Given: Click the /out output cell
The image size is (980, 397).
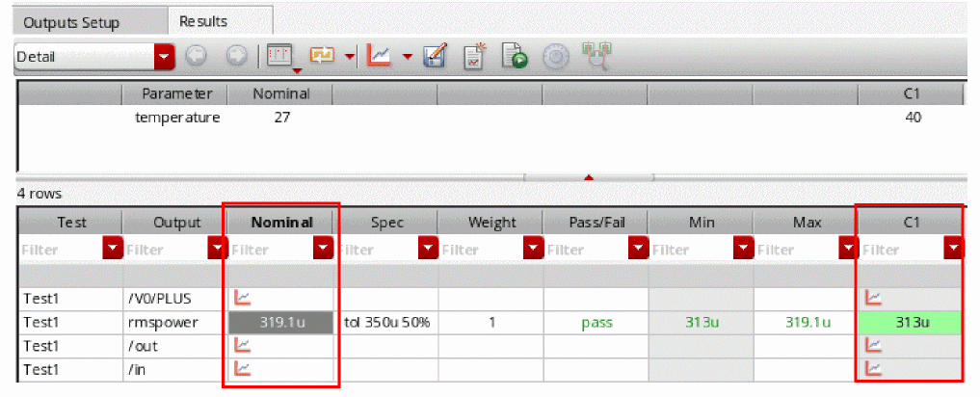Looking at the screenshot, I should (x=175, y=346).
